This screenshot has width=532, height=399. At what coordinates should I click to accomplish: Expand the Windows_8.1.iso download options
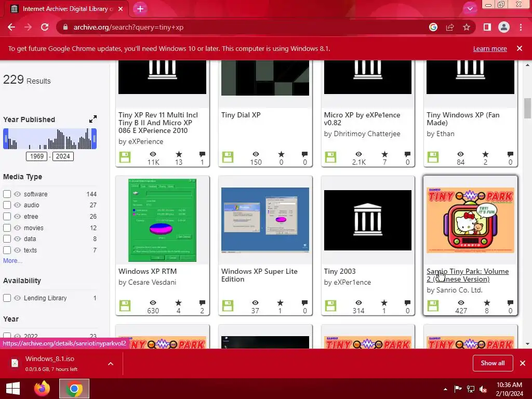pyautogui.click(x=111, y=363)
